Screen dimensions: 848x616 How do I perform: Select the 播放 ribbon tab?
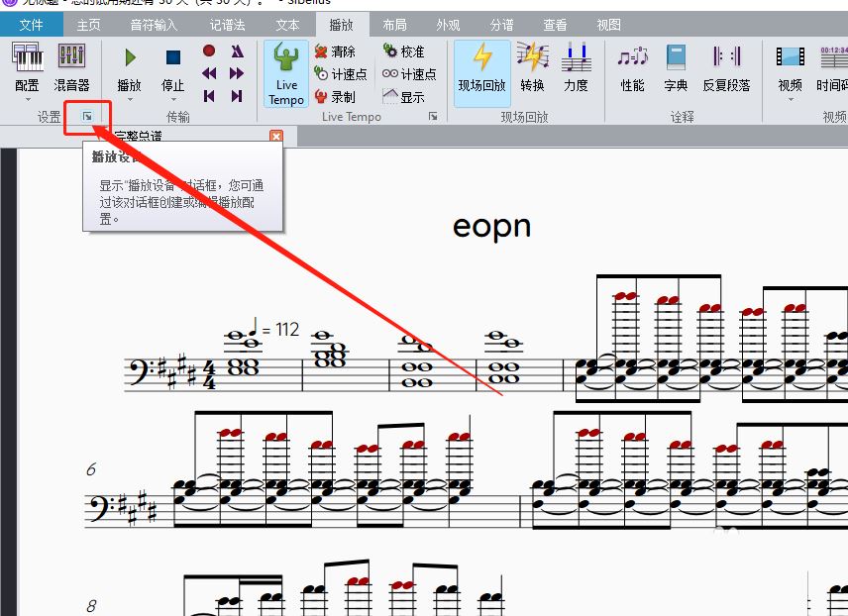tap(341, 25)
